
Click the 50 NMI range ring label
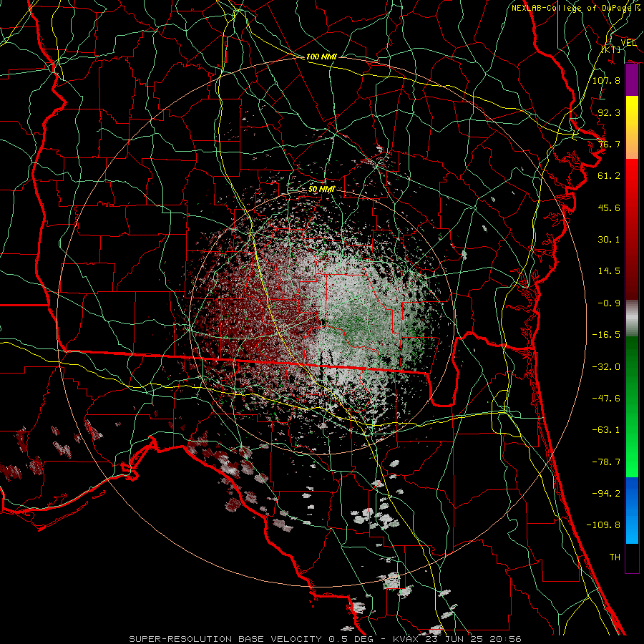click(321, 190)
